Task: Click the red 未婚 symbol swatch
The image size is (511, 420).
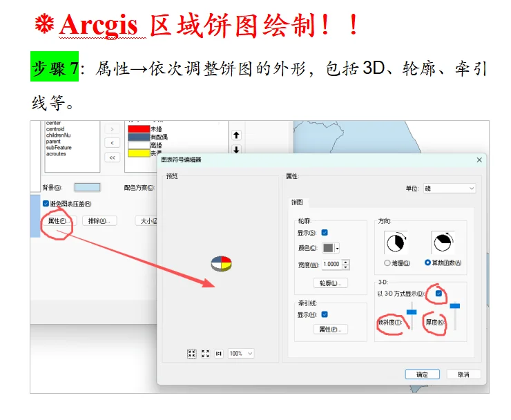Action: click(139, 128)
